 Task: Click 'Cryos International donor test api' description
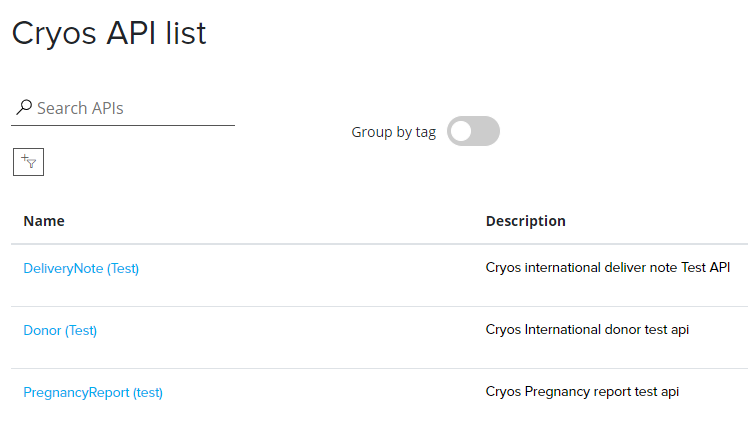point(587,329)
